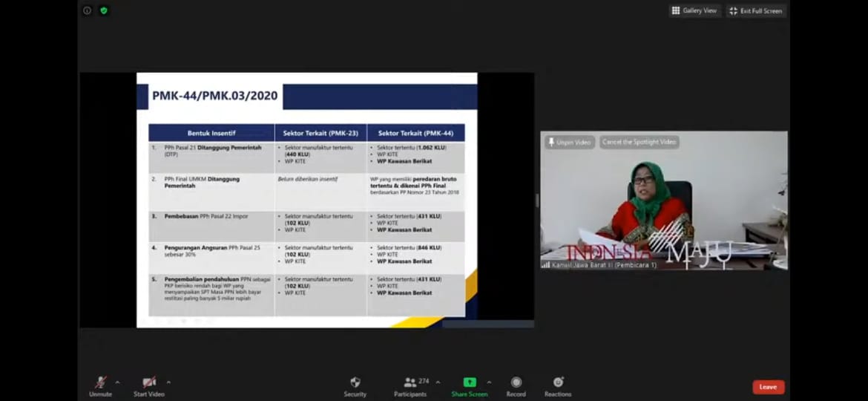
Task: Open the meeting information icon
Action: (87, 10)
